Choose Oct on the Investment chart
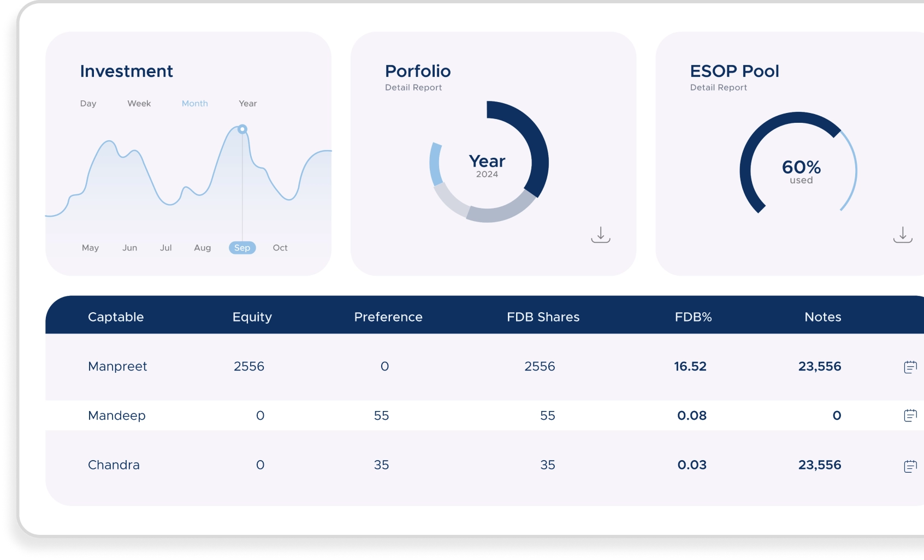Image resolution: width=924 pixels, height=560 pixels. [x=280, y=248]
